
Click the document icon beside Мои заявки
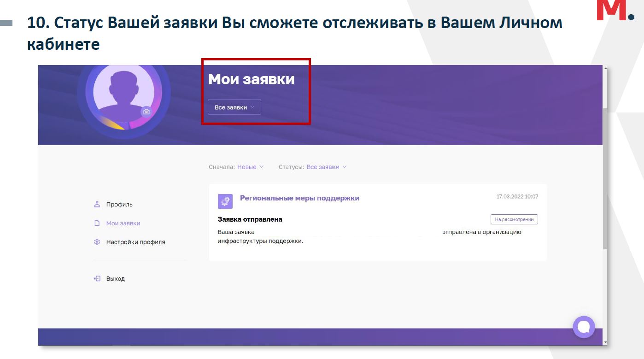coord(97,223)
